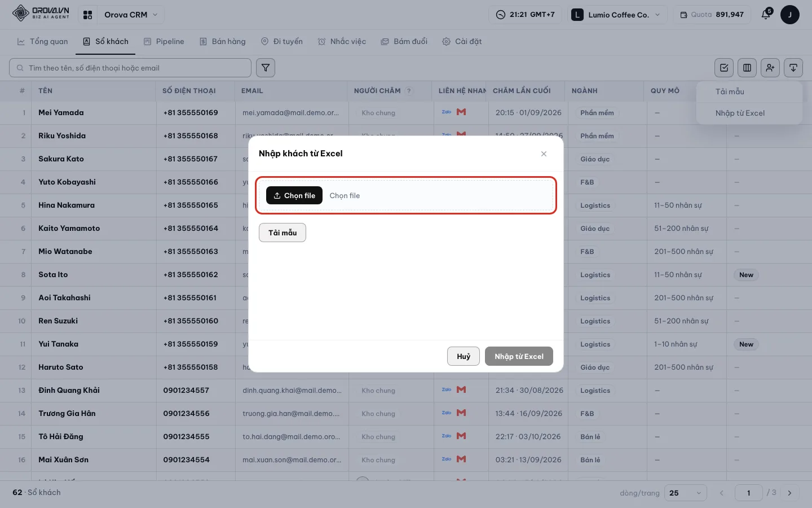812x508 pixels.
Task: Close the Nhập khách từ Excel dialog
Action: pyautogui.click(x=544, y=154)
